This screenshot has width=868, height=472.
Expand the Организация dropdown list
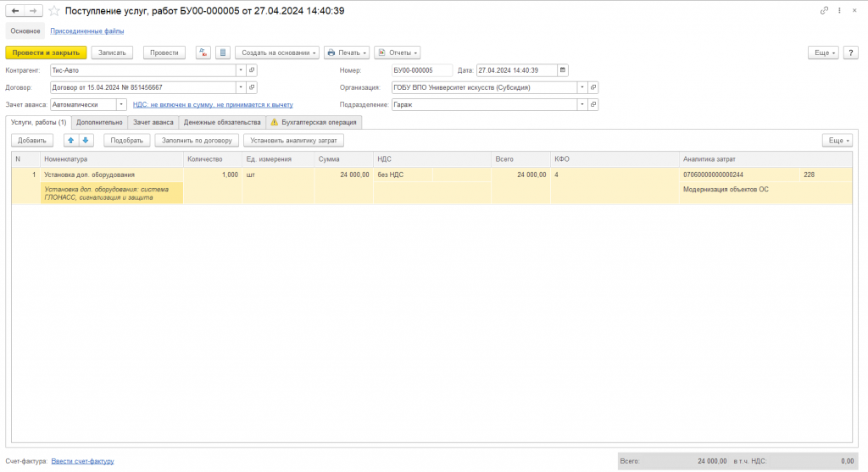(x=582, y=87)
